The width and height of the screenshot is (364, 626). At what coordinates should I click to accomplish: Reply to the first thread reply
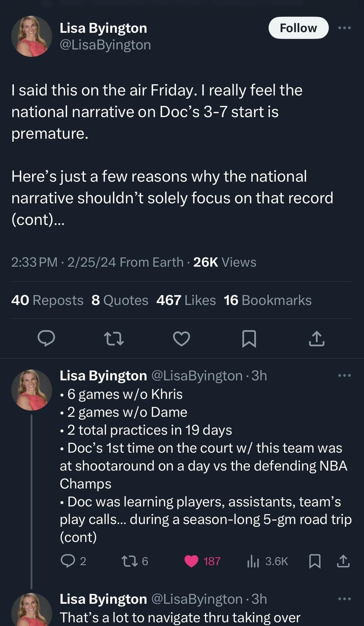tap(68, 561)
